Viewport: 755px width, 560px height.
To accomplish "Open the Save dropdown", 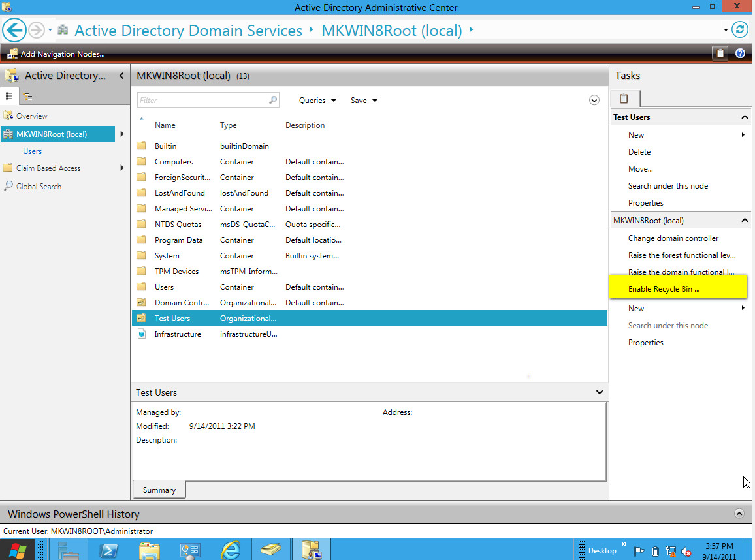I will 363,100.
